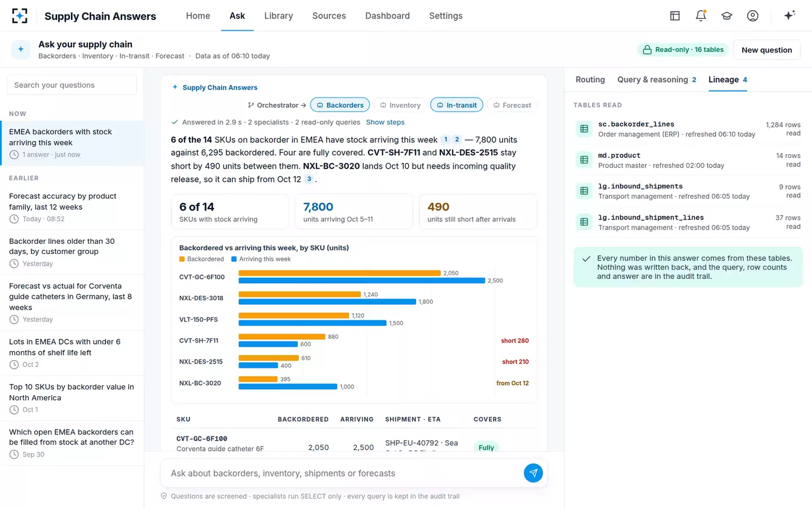
Task: Open the Library nav tab
Action: pyautogui.click(x=279, y=16)
